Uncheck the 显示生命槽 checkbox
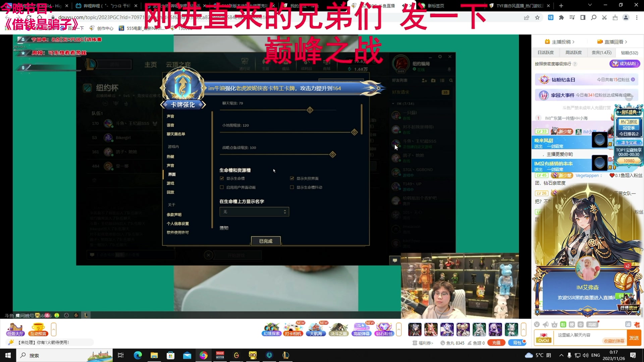644x362 pixels. click(222, 178)
